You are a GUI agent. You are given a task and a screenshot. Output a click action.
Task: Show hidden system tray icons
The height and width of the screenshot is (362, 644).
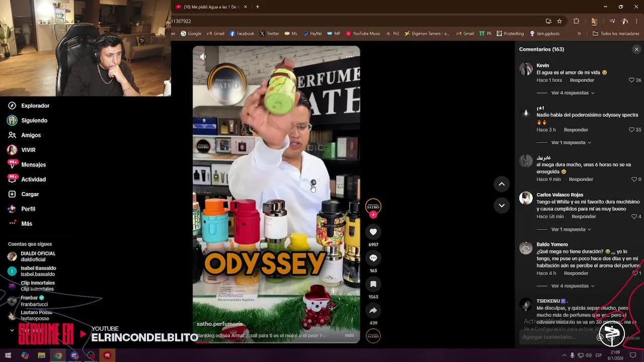[x=564, y=355]
